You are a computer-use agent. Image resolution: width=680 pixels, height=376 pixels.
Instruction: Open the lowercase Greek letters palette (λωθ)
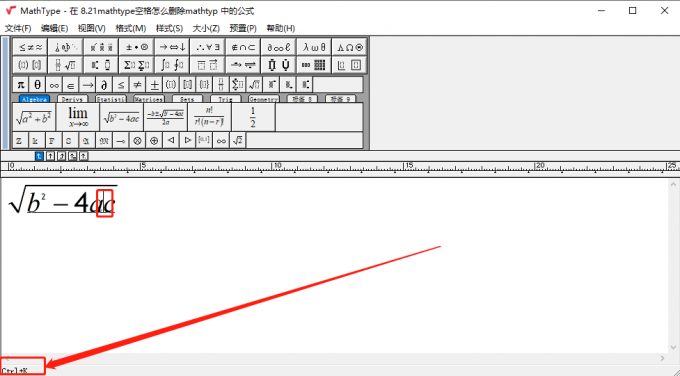(x=314, y=47)
